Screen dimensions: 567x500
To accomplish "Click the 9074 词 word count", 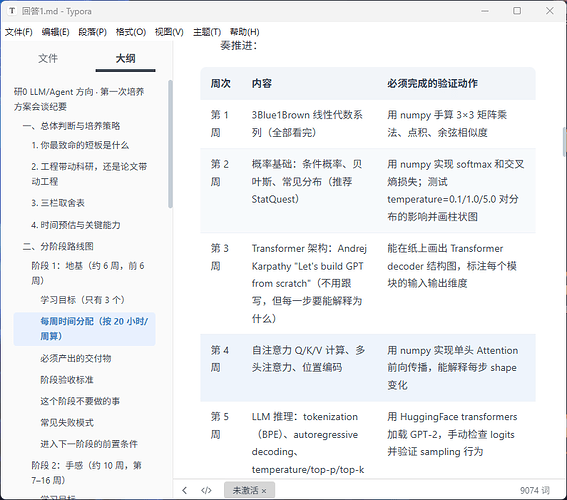I will [535, 490].
